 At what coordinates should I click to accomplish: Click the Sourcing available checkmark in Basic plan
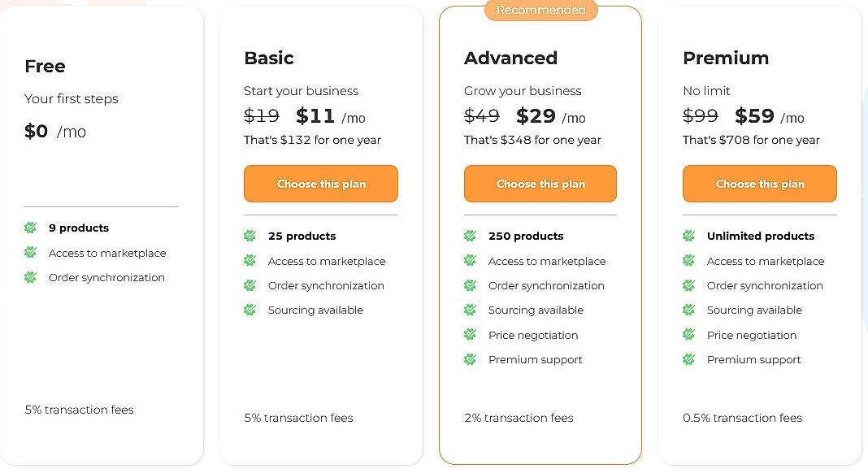coord(250,310)
